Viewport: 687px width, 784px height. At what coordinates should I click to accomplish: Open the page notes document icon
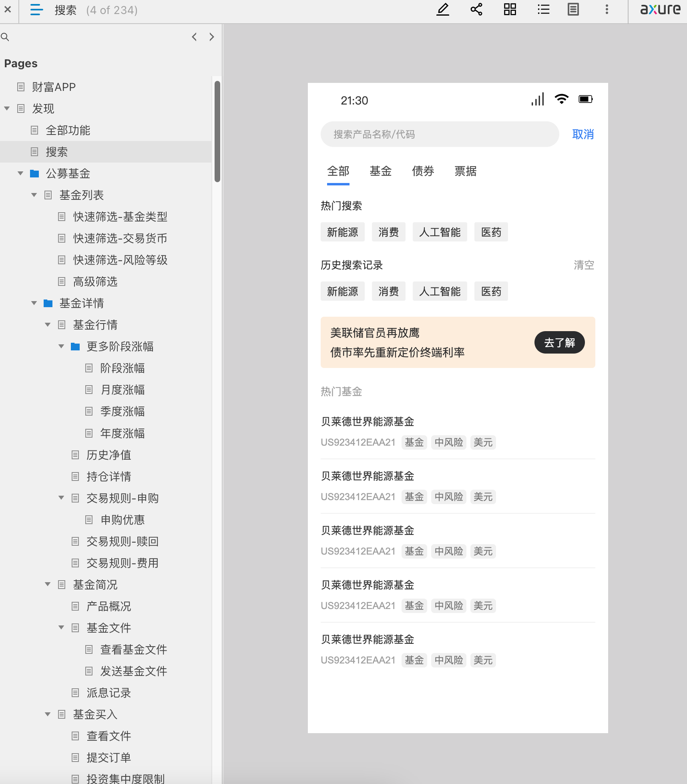click(x=573, y=10)
